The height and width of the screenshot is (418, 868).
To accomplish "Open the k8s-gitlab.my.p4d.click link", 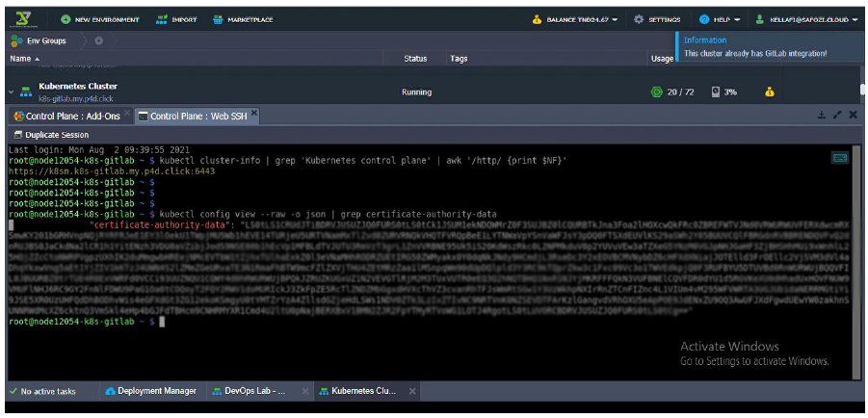I will click(x=76, y=99).
